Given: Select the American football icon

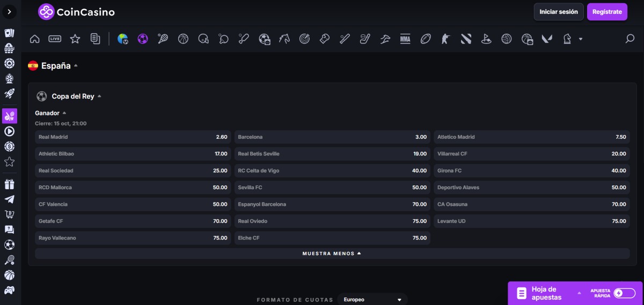Looking at the screenshot, I should tap(426, 39).
